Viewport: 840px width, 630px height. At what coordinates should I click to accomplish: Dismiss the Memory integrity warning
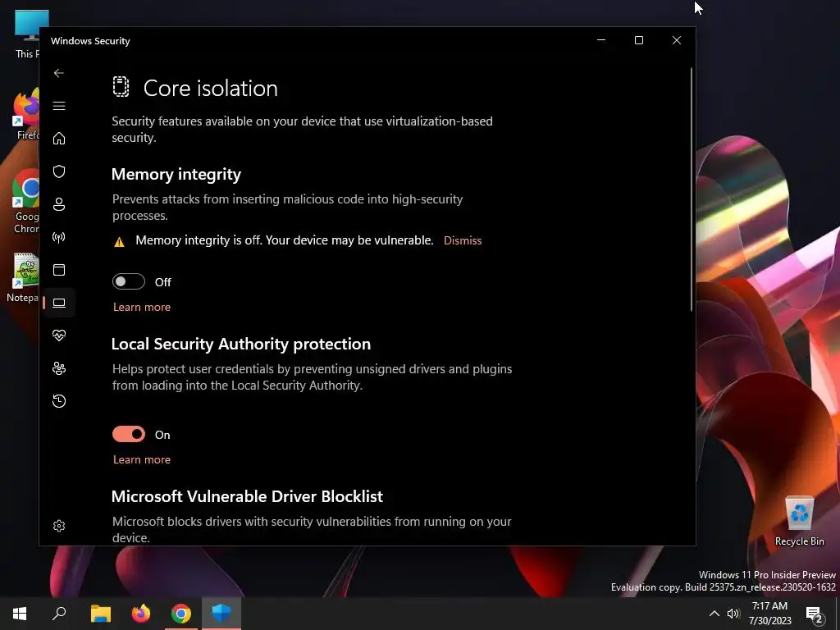coord(463,240)
